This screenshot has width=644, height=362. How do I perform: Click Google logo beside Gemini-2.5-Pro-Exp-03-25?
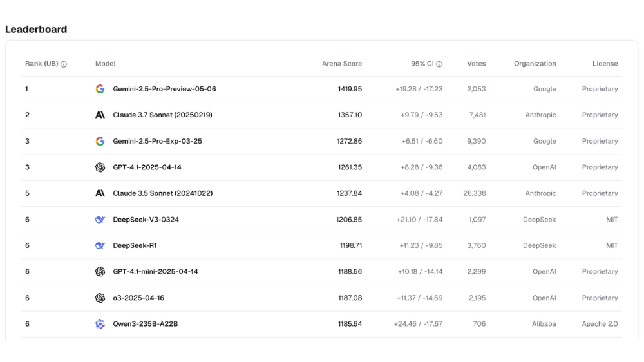coord(100,141)
